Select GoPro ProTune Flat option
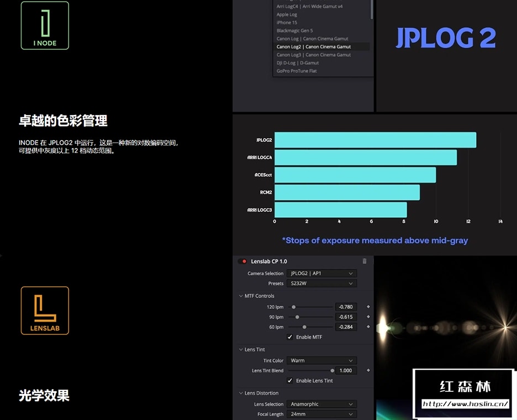This screenshot has width=517, height=420. point(297,71)
